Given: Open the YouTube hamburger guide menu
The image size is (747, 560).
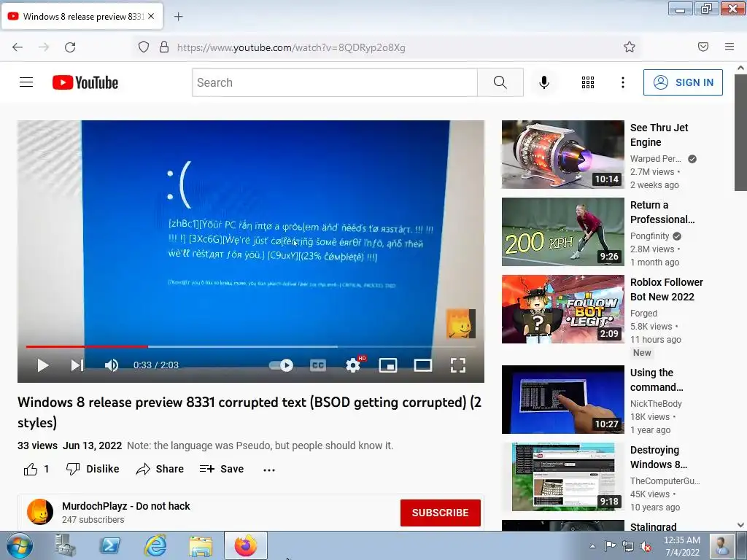Looking at the screenshot, I should click(x=26, y=82).
